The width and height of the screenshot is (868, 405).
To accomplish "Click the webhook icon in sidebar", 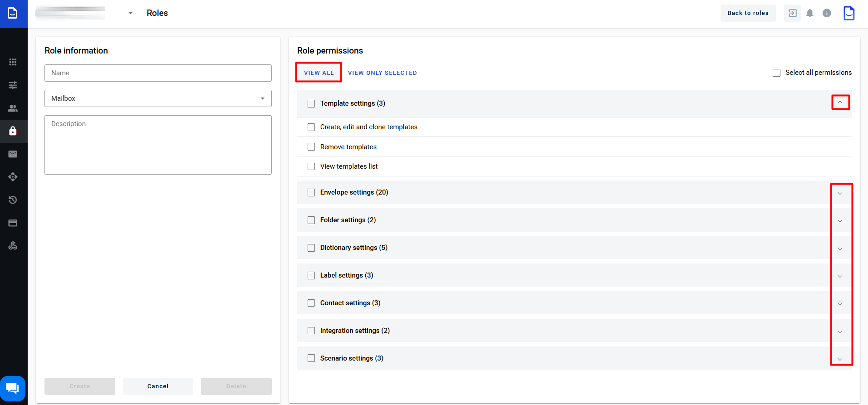I will 13,246.
